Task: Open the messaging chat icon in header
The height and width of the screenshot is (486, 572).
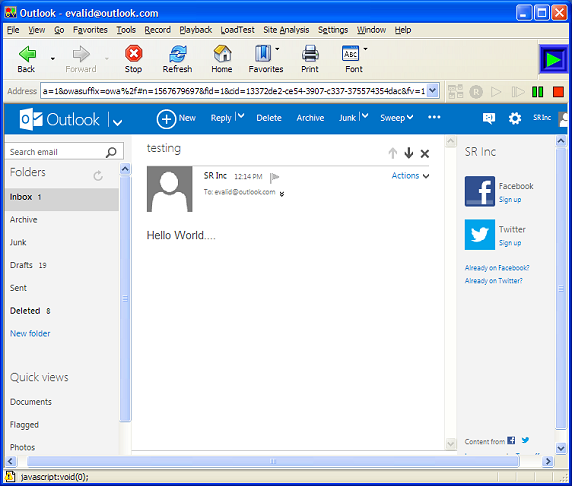Action: tap(489, 118)
